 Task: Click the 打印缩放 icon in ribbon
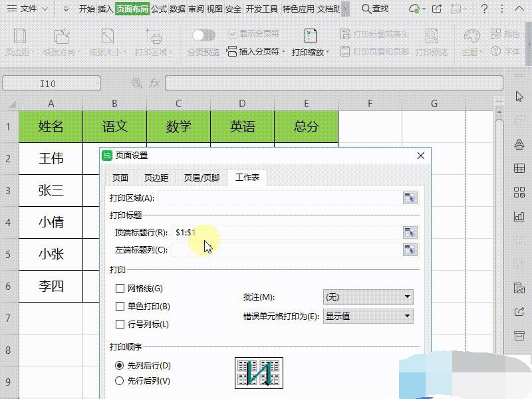tap(311, 36)
